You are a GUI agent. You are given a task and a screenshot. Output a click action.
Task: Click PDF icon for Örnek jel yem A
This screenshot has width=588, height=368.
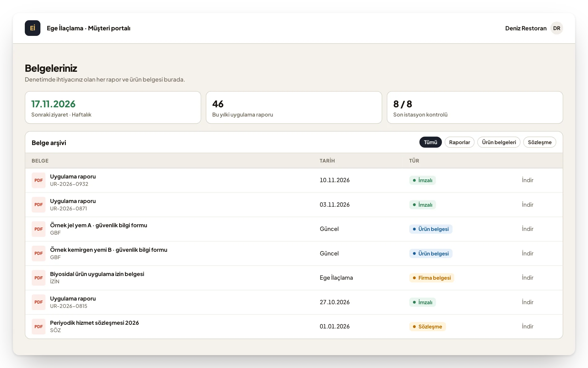tap(39, 229)
